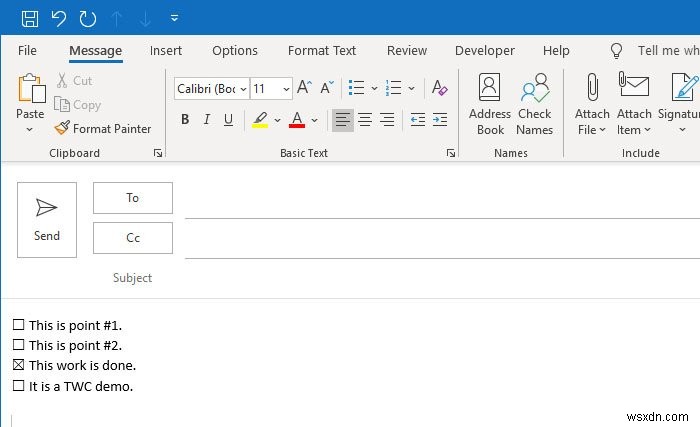Cut the selected text
Screen dimensions: 700x427
click(x=75, y=81)
